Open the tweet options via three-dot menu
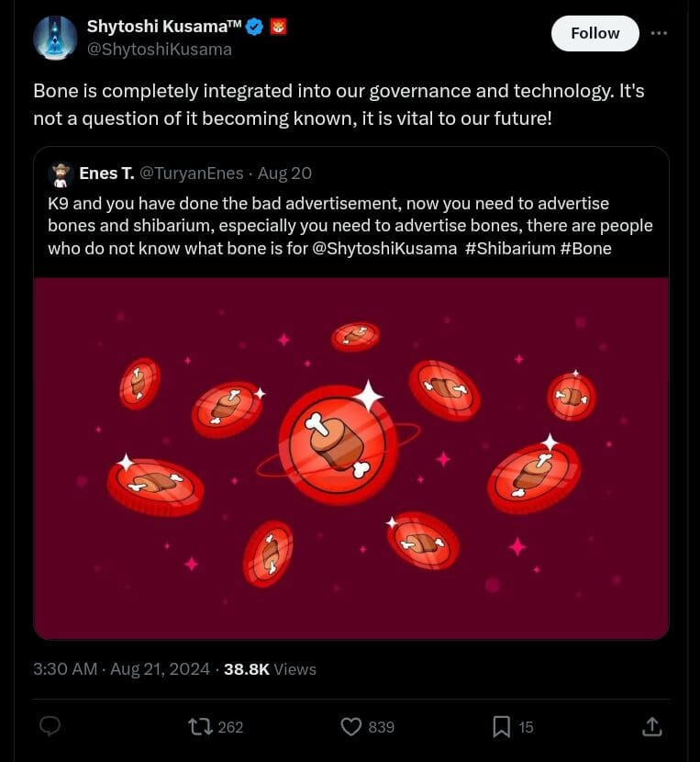700x762 pixels. coord(660,33)
